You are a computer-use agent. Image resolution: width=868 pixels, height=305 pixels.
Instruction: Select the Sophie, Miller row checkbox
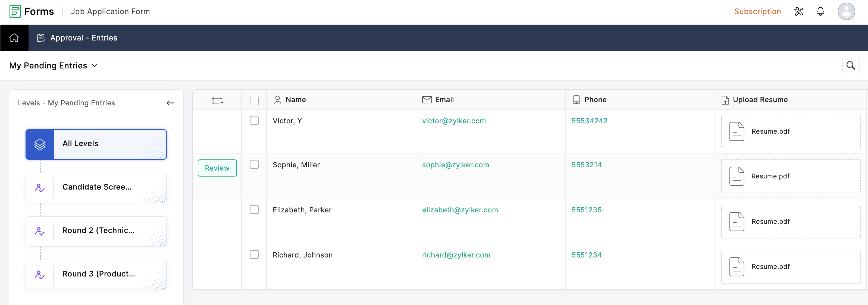(x=254, y=165)
